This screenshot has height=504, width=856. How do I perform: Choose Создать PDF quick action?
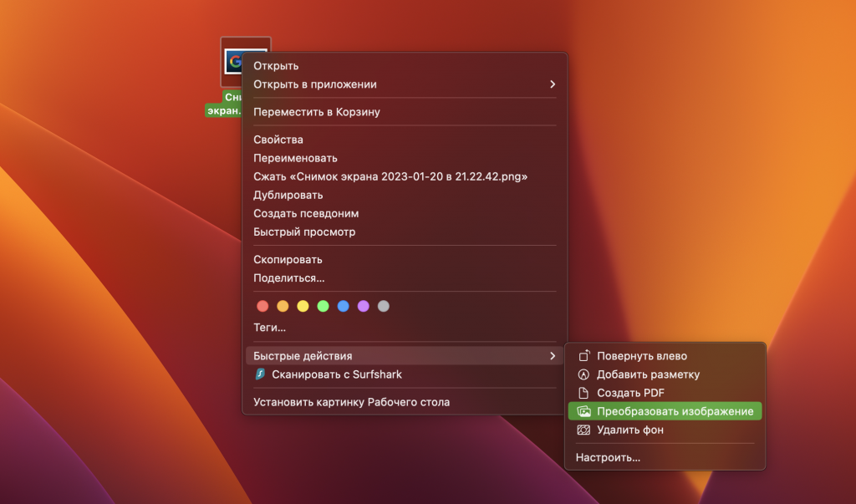pos(665,393)
